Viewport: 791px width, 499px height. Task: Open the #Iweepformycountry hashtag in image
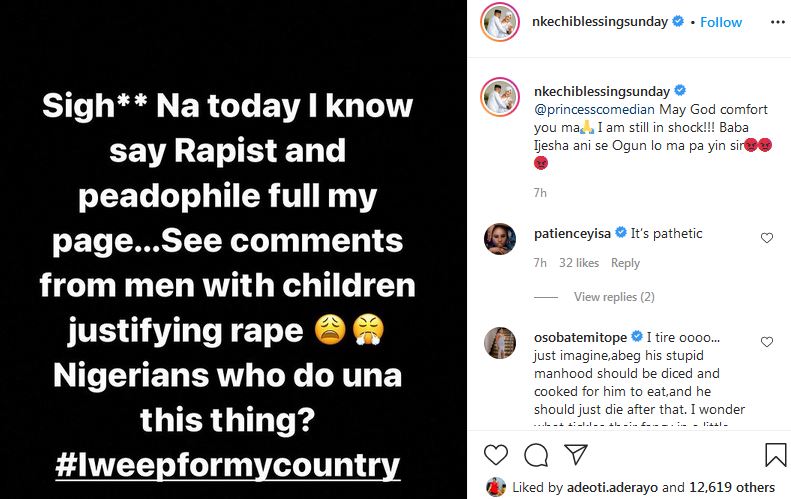228,466
